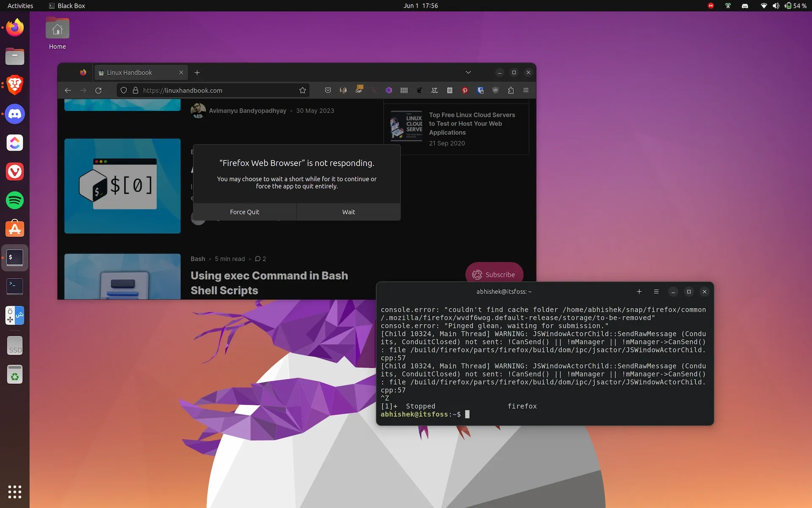The height and width of the screenshot is (508, 812).
Task: Open Top Free Linux Cloud Servers article
Action: 472,124
